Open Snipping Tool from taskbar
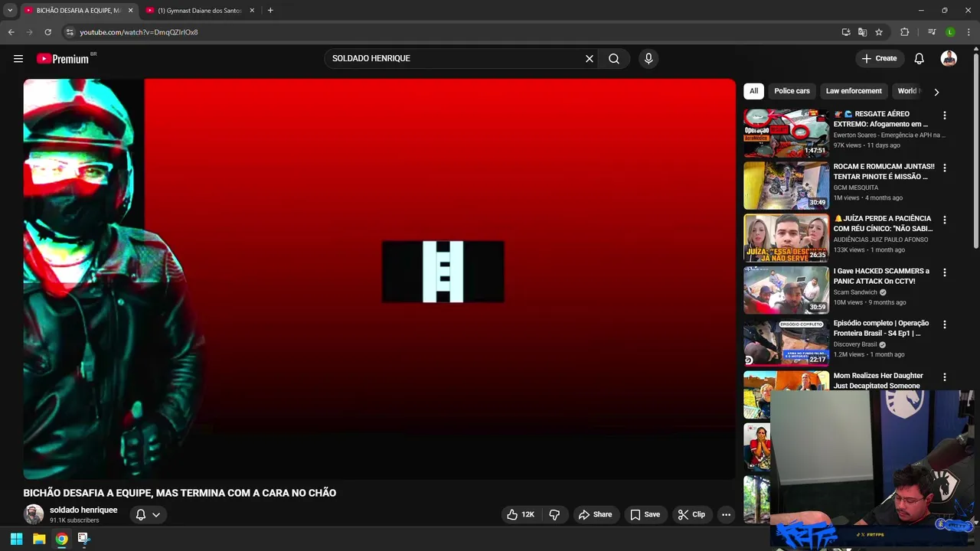980x551 pixels. coord(83,539)
